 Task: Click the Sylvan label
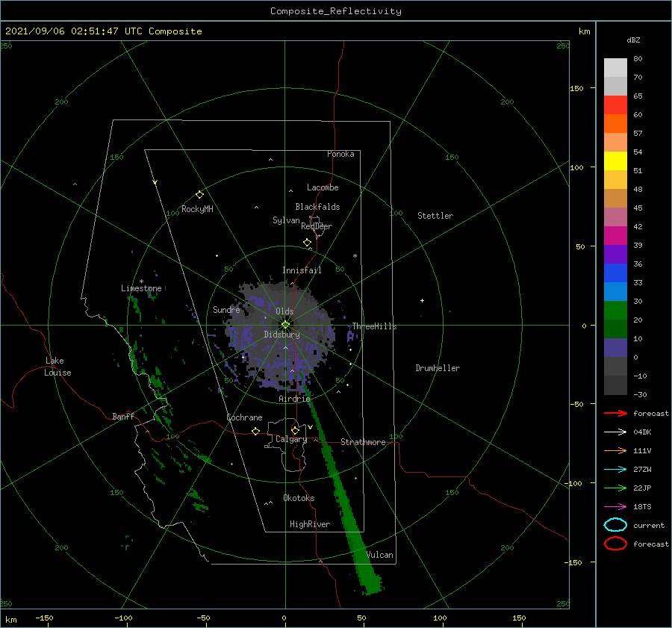coord(286,220)
